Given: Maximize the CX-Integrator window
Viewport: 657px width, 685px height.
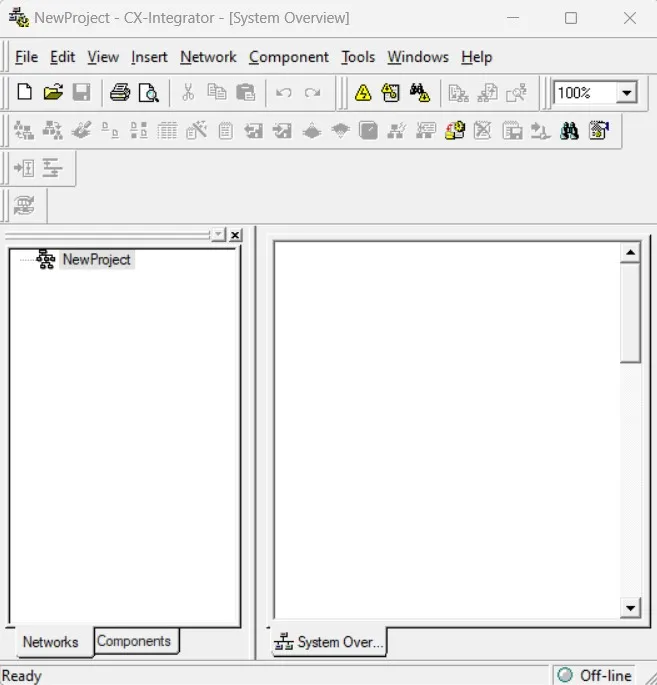Looking at the screenshot, I should click(x=571, y=18).
